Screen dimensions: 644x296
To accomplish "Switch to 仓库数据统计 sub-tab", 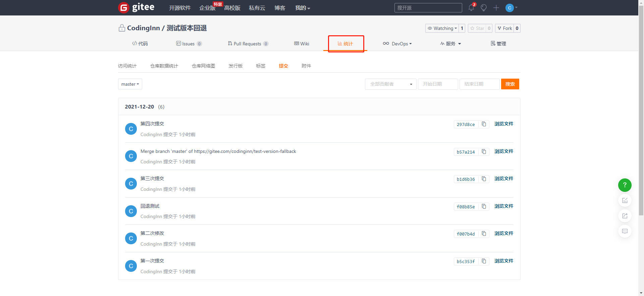I will [x=164, y=66].
